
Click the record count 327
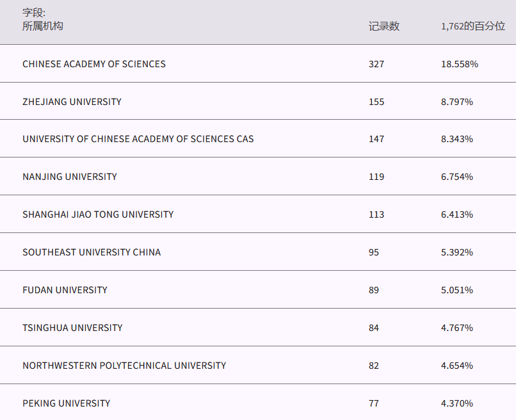coord(376,64)
